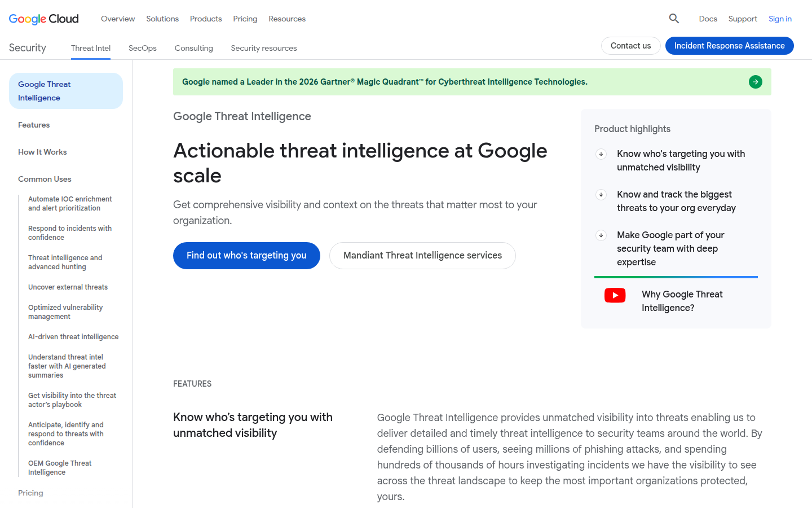The width and height of the screenshot is (812, 508).
Task: Click 'Make Google part of your security team' highlight
Action: [670, 249]
